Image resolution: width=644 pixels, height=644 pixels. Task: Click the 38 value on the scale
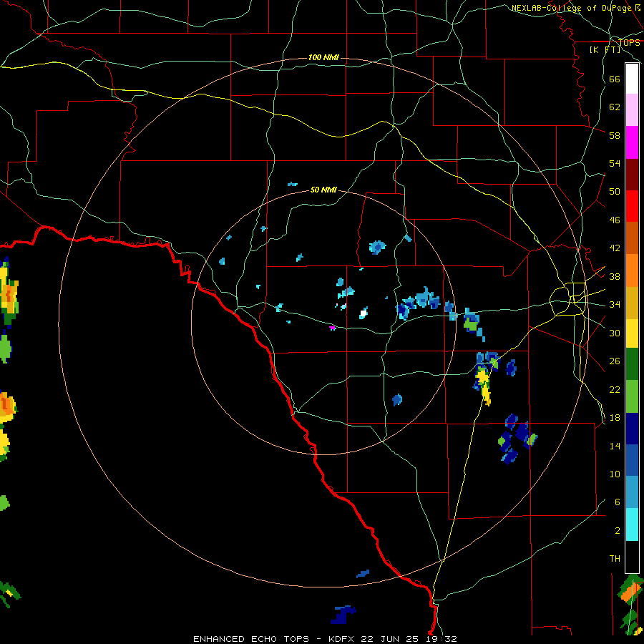pos(615,276)
